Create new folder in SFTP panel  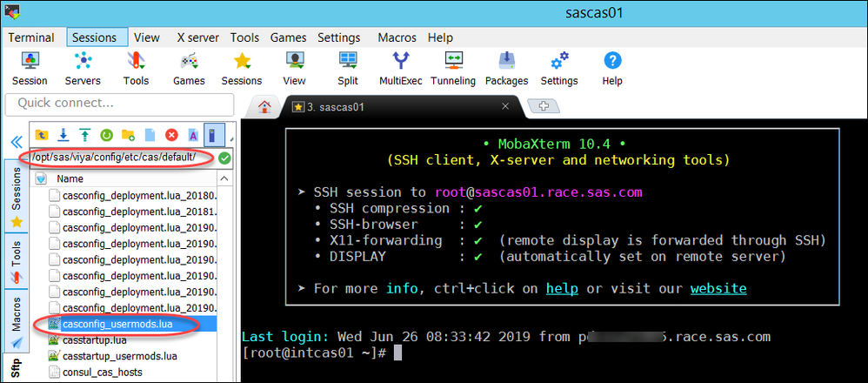tap(128, 135)
